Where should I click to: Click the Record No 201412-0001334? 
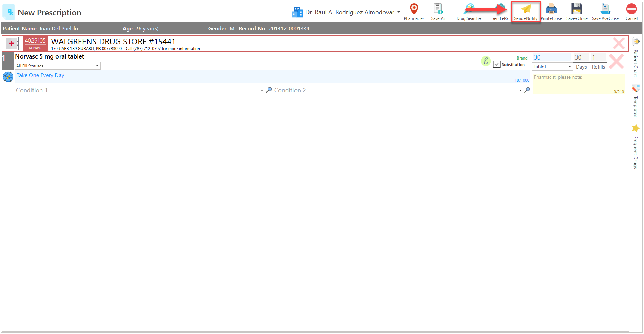click(274, 29)
